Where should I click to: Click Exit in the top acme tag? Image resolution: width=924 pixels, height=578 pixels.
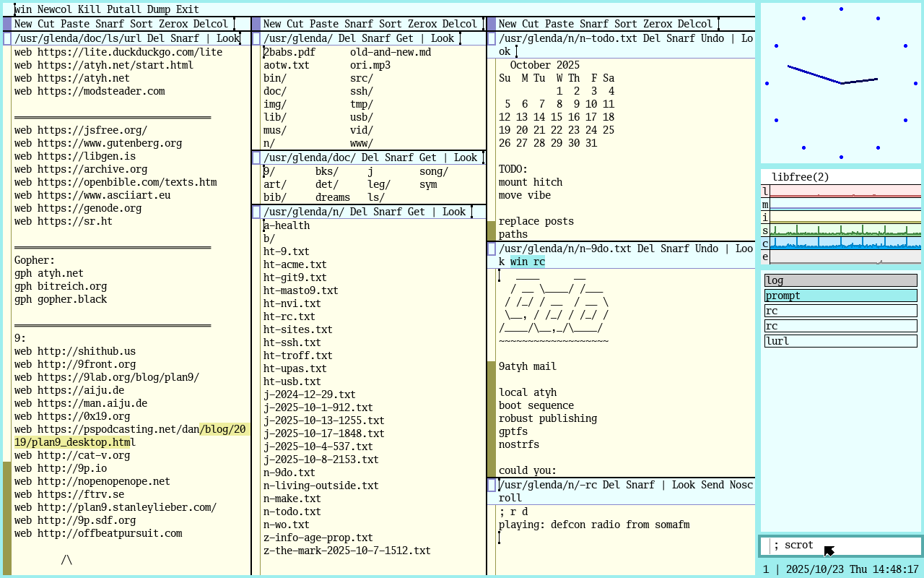[x=187, y=9]
